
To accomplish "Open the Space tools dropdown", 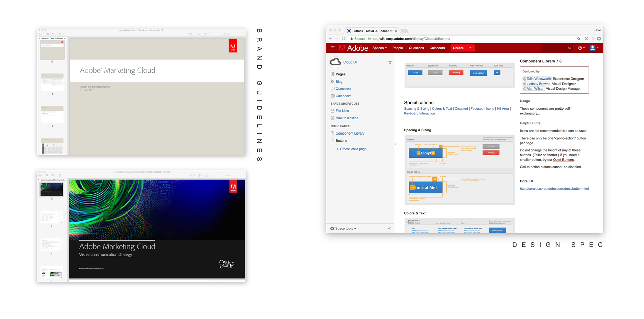I will pos(343,229).
